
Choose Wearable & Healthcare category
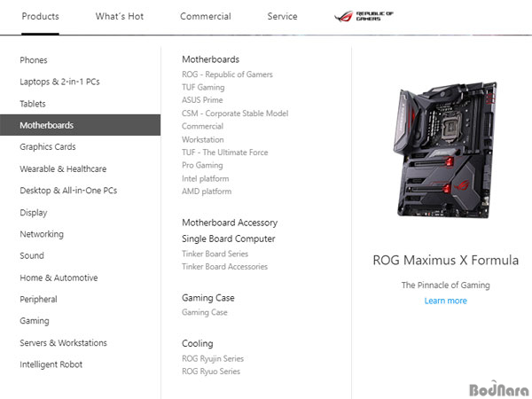pos(63,168)
